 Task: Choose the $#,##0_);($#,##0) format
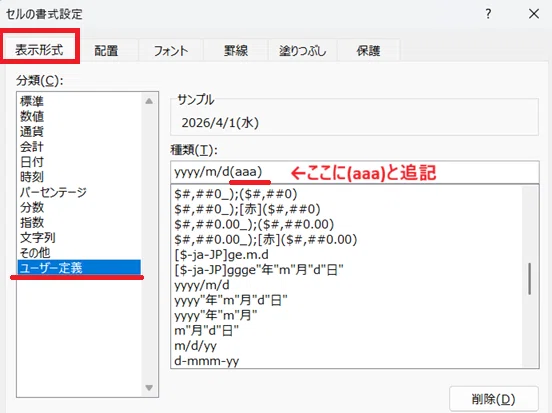(347, 194)
